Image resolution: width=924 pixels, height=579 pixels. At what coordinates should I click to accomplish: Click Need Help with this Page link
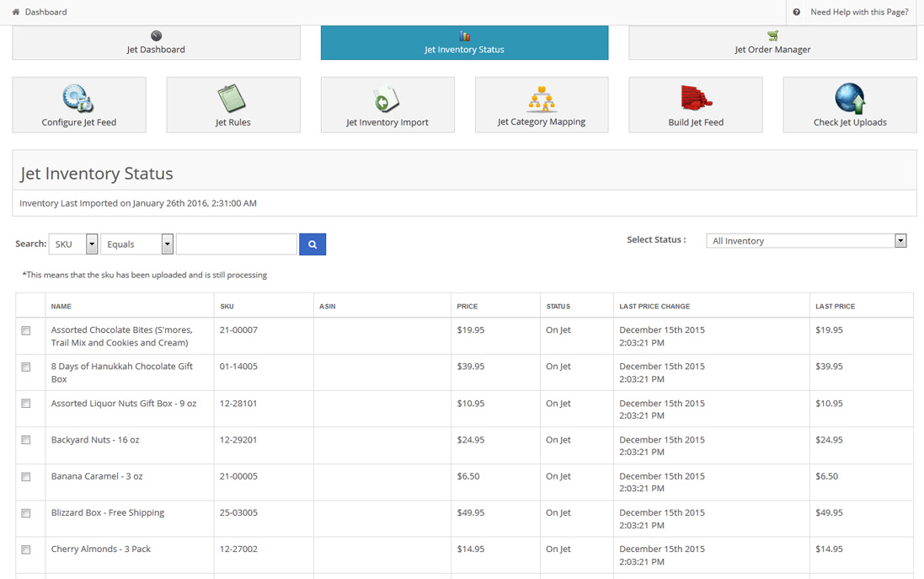[x=860, y=12]
